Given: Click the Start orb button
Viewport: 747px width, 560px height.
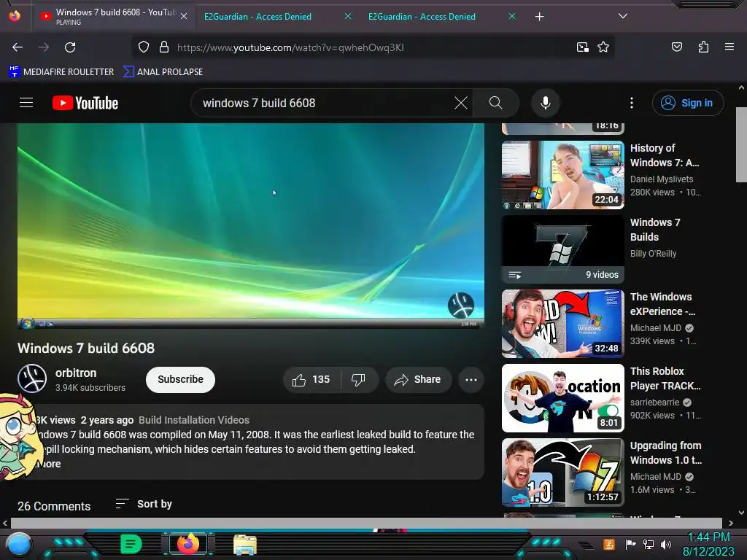Looking at the screenshot, I should (19, 545).
